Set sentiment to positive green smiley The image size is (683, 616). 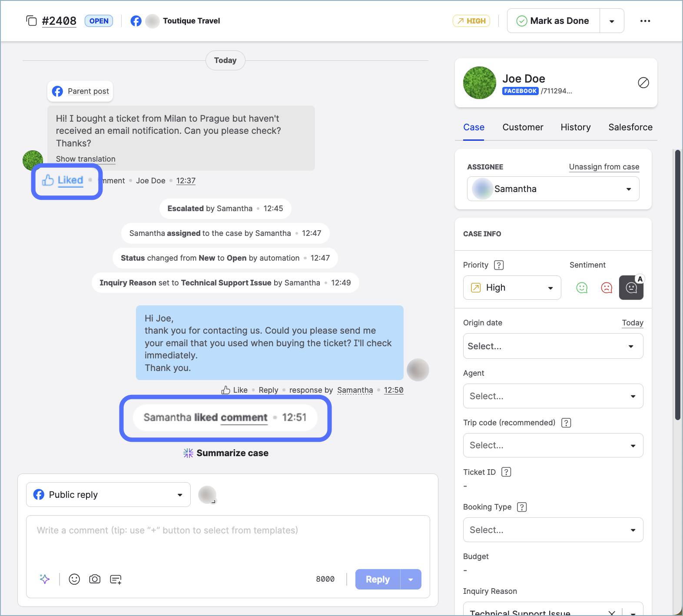click(581, 288)
